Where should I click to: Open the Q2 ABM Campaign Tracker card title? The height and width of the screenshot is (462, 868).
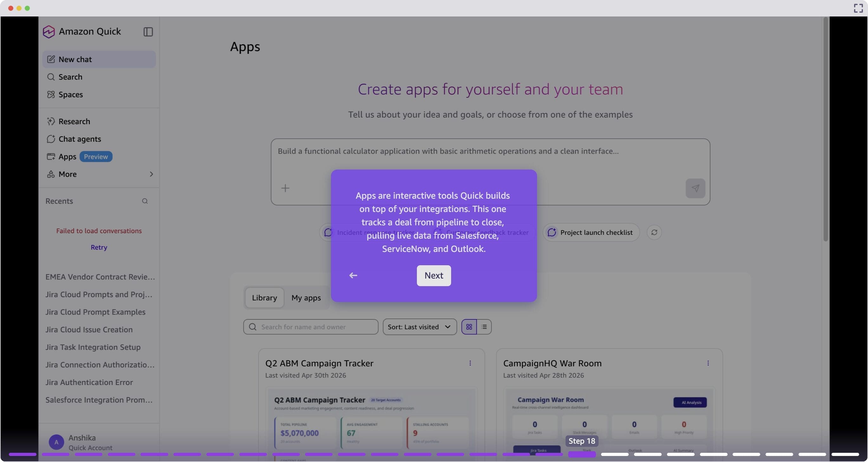pos(319,363)
